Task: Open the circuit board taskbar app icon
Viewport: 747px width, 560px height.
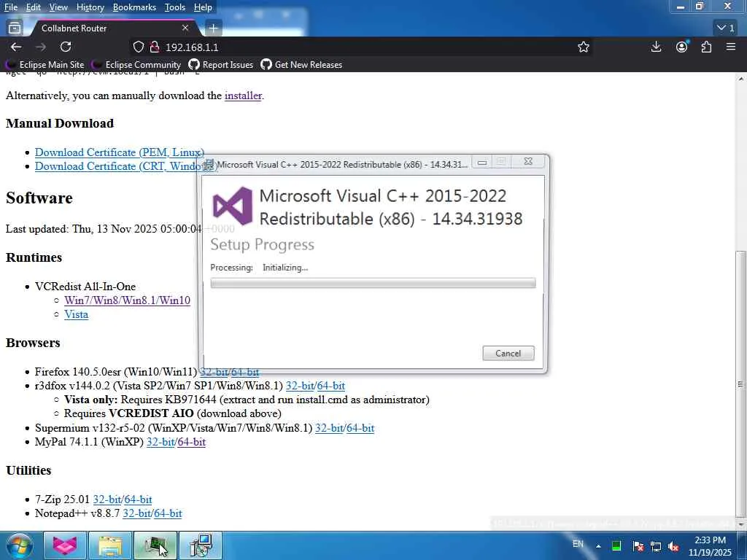Action: click(155, 545)
